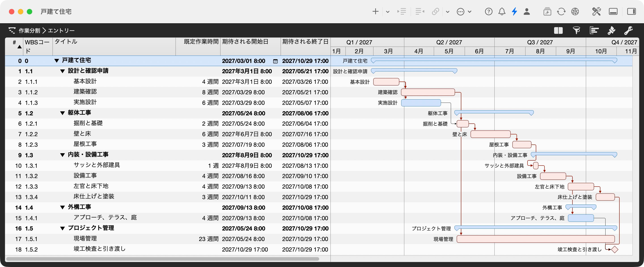Click the user account person icon
The width and height of the screenshot is (644, 267).
pos(527,11)
